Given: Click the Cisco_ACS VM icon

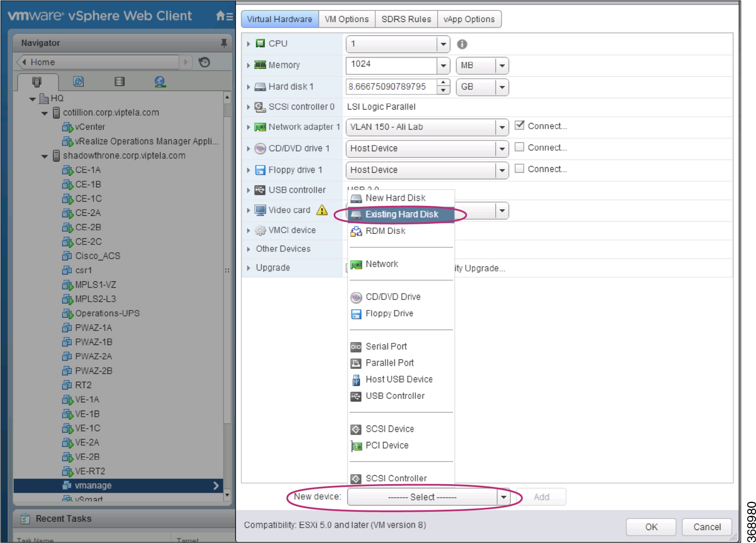Looking at the screenshot, I should click(x=67, y=255).
